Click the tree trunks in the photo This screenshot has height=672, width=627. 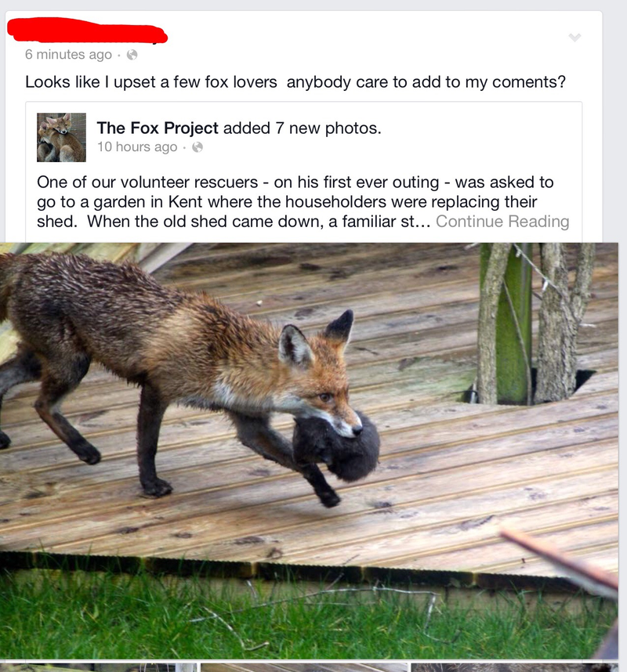point(536,323)
